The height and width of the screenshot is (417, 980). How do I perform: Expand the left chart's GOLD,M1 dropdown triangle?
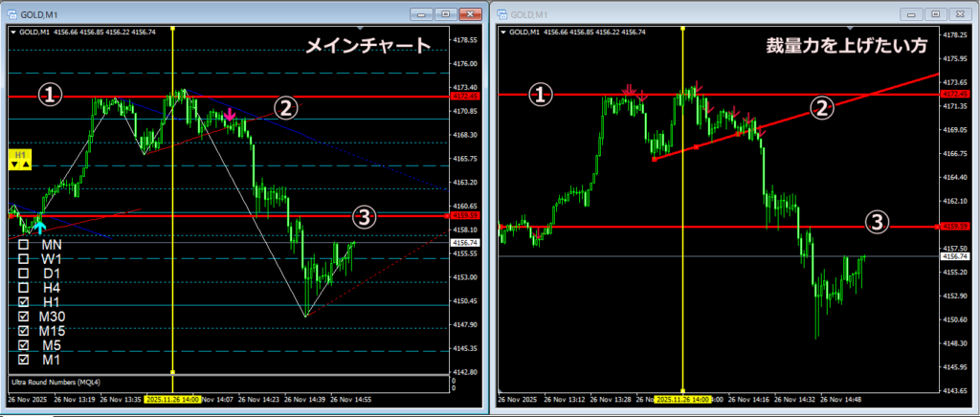click(x=12, y=32)
